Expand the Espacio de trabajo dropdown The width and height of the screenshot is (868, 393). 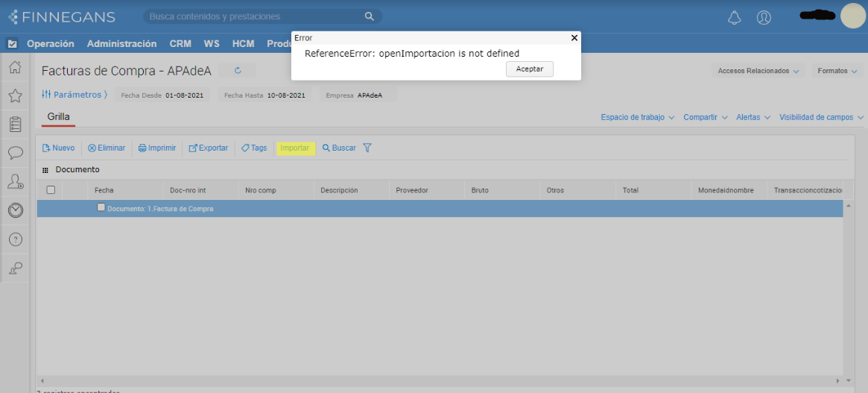pos(637,118)
